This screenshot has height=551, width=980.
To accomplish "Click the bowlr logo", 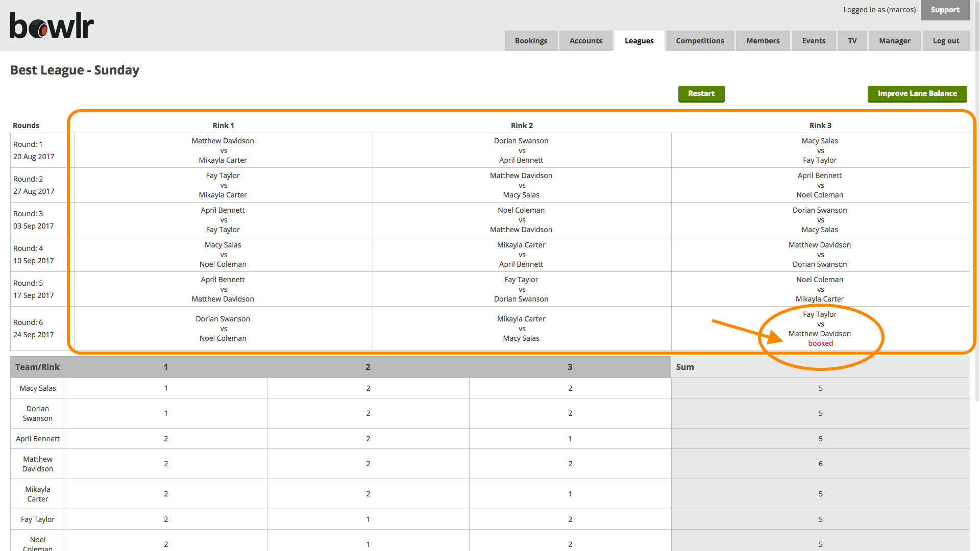I will 52,26.
